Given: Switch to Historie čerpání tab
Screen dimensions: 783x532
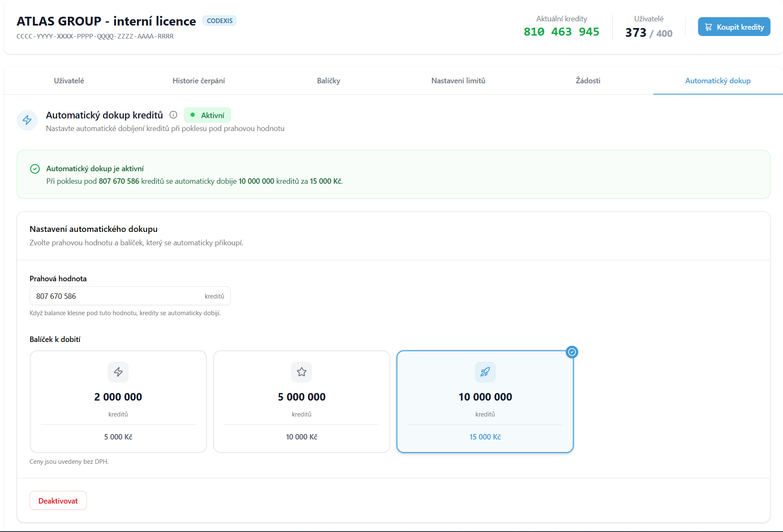Looking at the screenshot, I should [x=198, y=81].
